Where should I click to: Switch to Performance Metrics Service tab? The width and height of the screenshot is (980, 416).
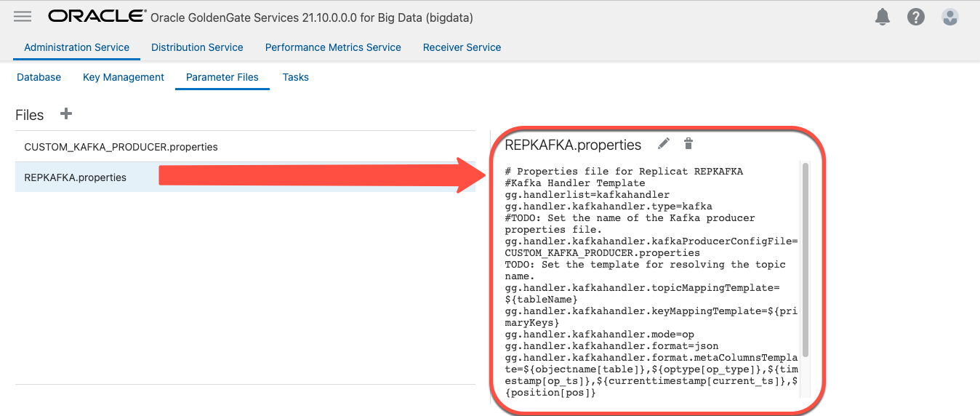[x=333, y=47]
